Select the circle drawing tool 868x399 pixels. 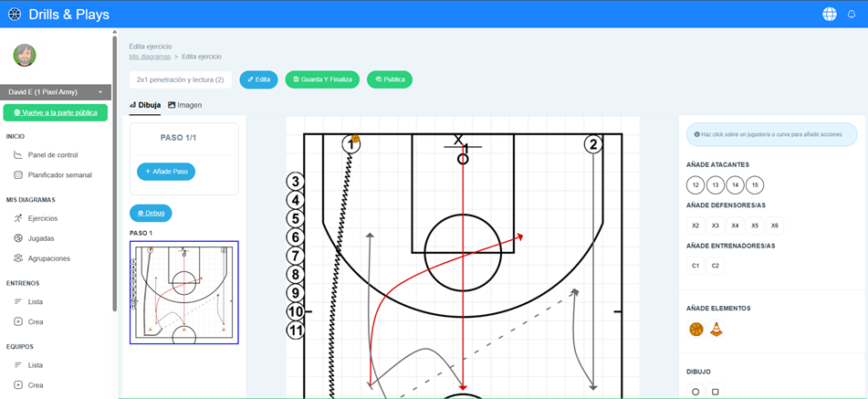(x=695, y=392)
